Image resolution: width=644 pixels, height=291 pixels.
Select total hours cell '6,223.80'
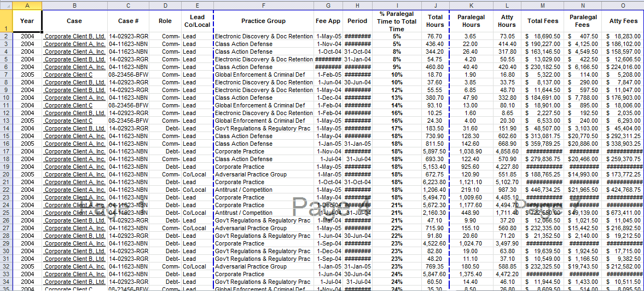[436, 182]
